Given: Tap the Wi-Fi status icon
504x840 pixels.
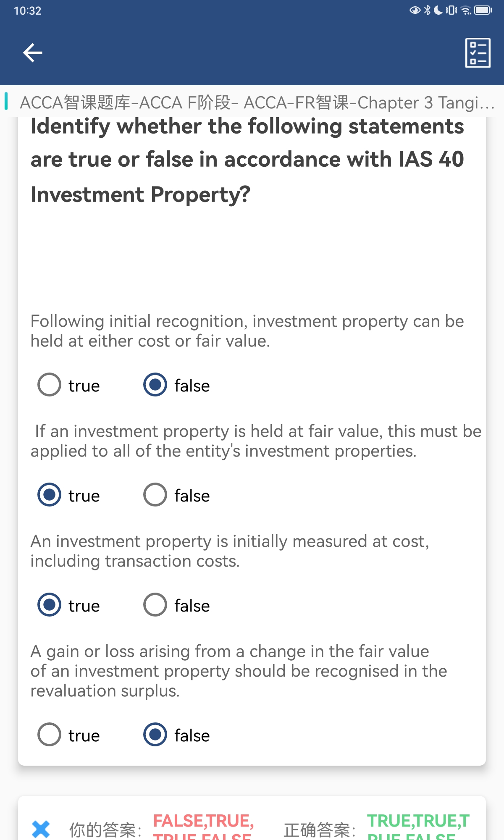Looking at the screenshot, I should coord(466,10).
